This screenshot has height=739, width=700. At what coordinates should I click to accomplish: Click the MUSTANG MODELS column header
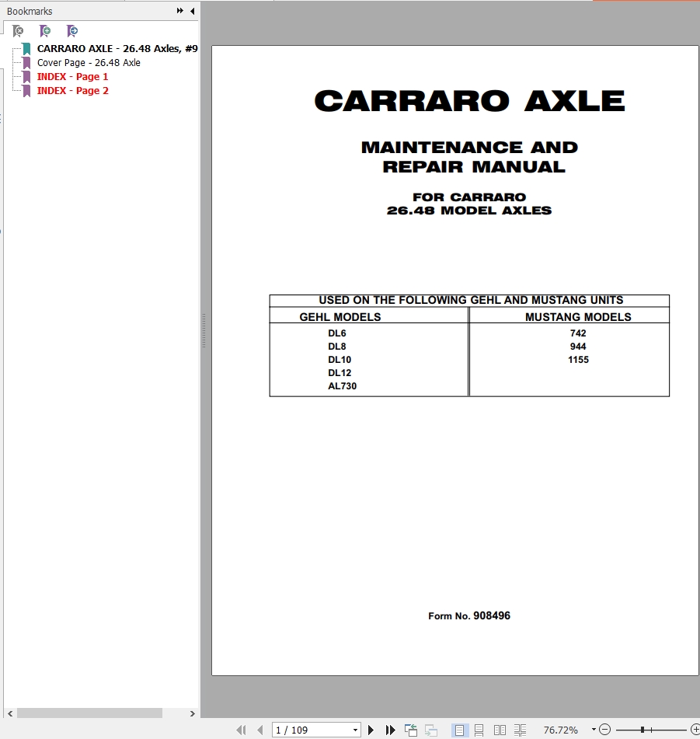point(579,317)
